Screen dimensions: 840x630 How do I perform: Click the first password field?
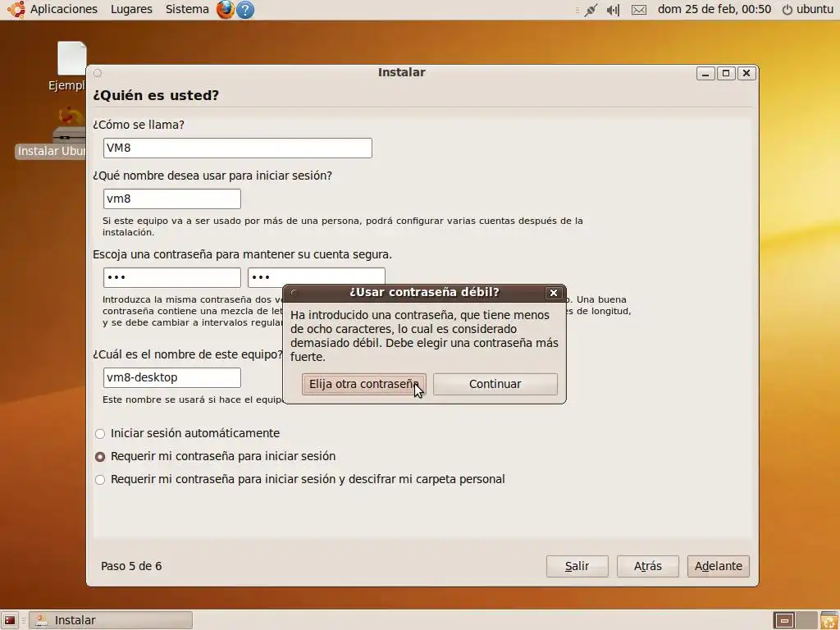[x=172, y=277]
